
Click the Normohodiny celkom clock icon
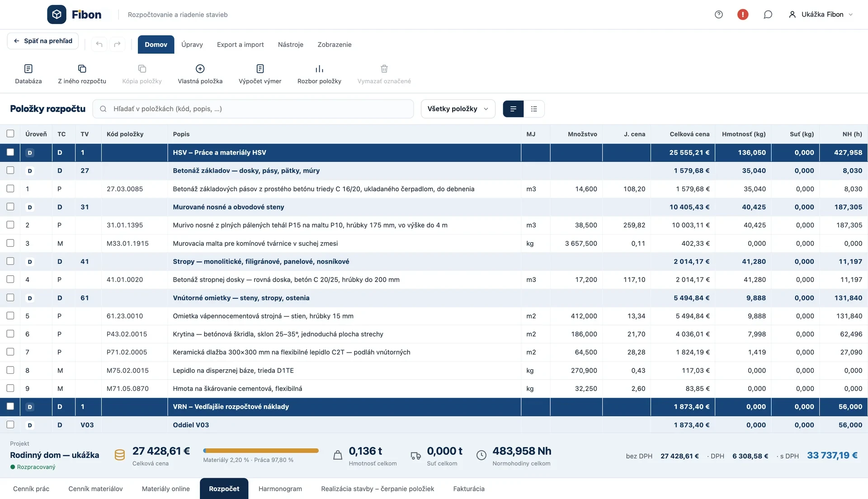[x=481, y=455]
